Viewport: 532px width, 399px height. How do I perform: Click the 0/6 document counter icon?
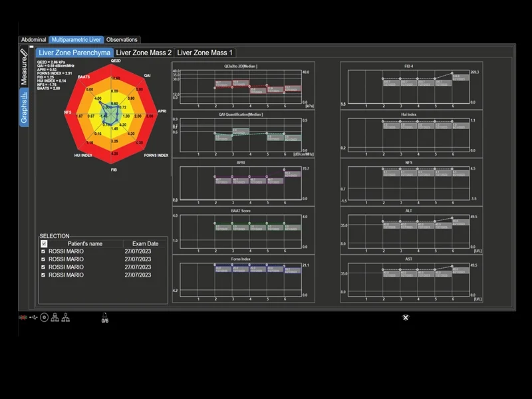click(105, 318)
